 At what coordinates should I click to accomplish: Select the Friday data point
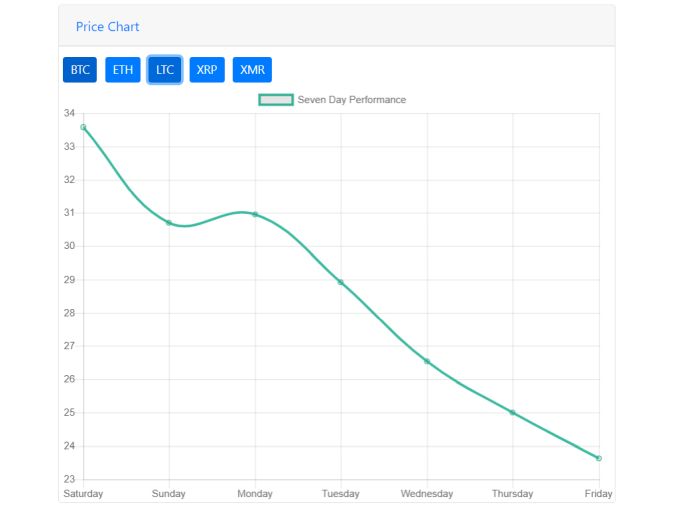tap(599, 458)
